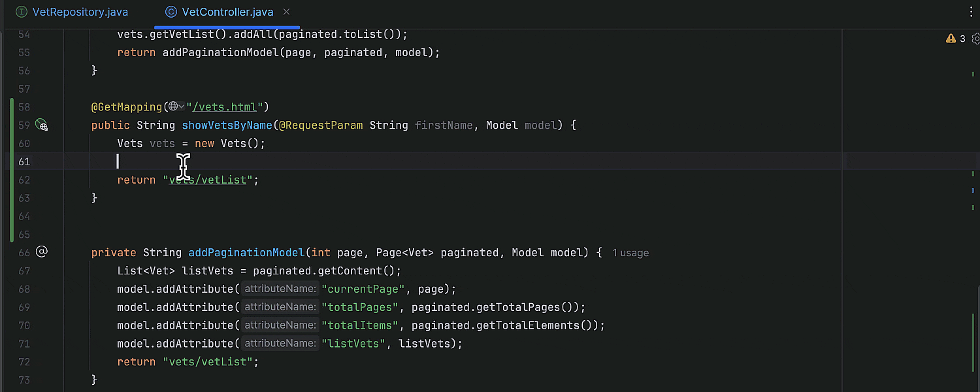Click the interface icon on the VetRepository.java tab

tap(20, 12)
